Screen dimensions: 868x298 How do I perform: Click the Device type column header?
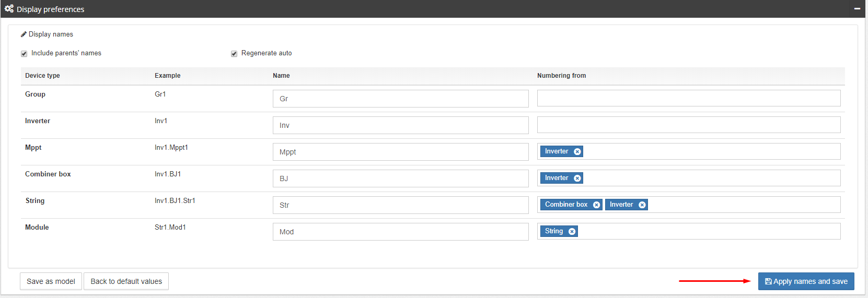point(42,76)
